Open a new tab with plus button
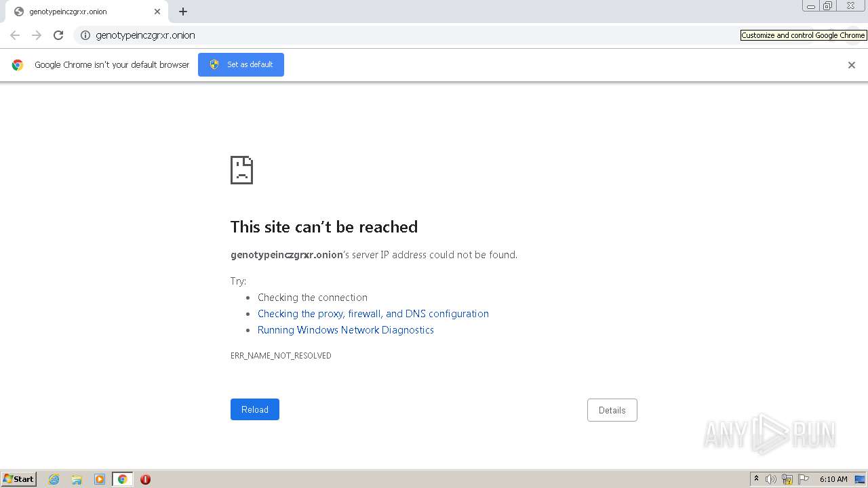 183,12
